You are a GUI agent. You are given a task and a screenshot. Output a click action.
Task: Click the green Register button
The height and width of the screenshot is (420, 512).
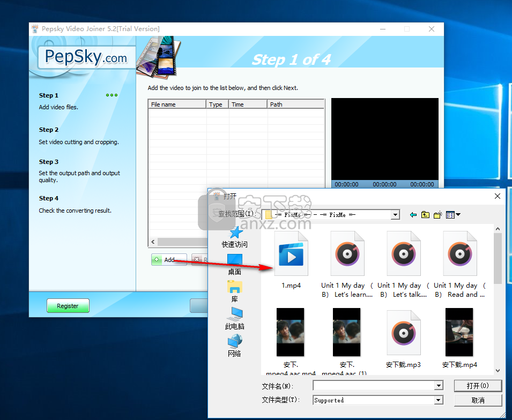pyautogui.click(x=68, y=306)
